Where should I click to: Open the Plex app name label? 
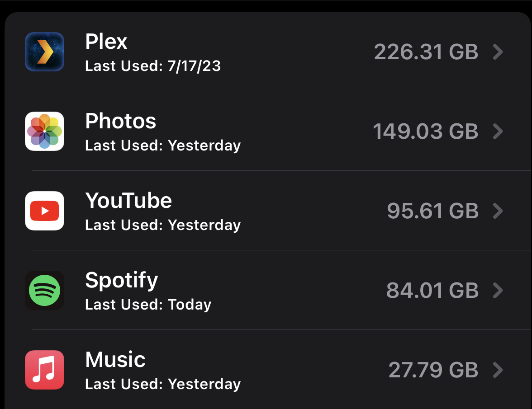(106, 41)
